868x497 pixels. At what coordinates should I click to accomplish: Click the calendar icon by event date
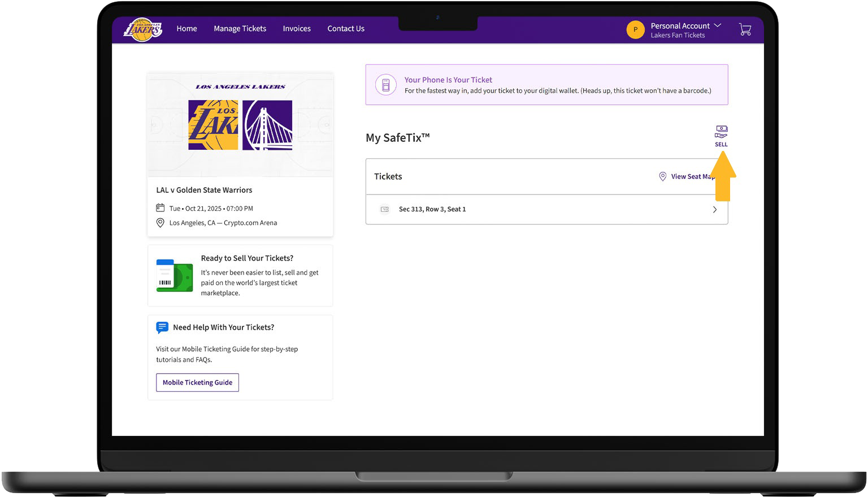tap(160, 208)
